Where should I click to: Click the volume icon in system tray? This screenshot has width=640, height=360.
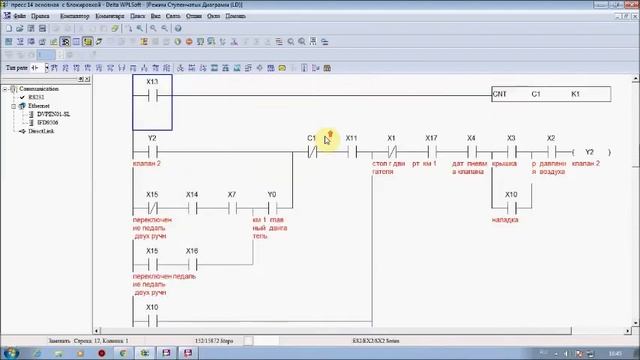tap(567, 353)
